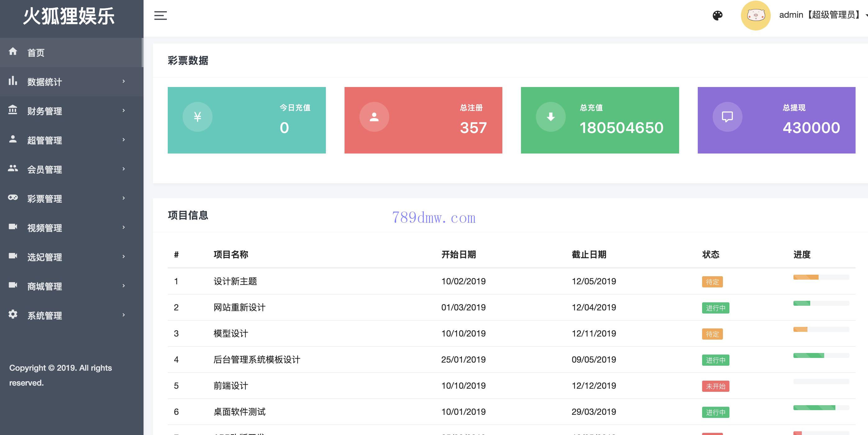Click the hamburger menu toggle icon

click(160, 16)
